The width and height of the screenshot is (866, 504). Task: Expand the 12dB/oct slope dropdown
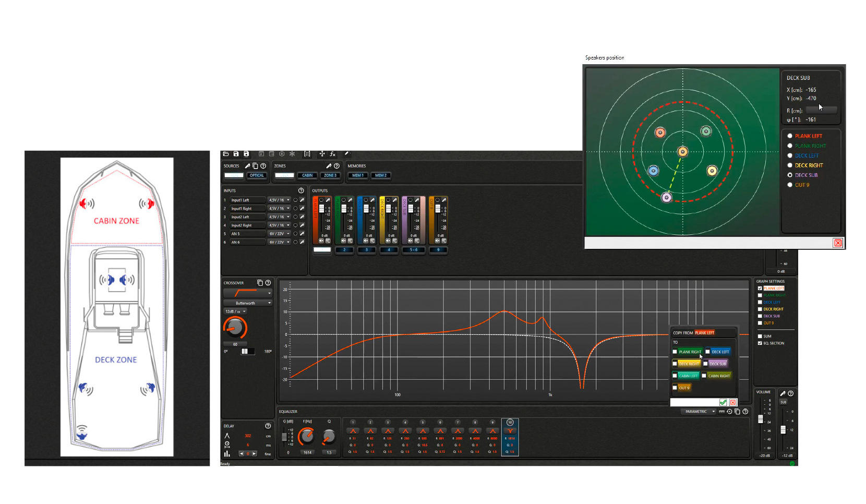235,311
